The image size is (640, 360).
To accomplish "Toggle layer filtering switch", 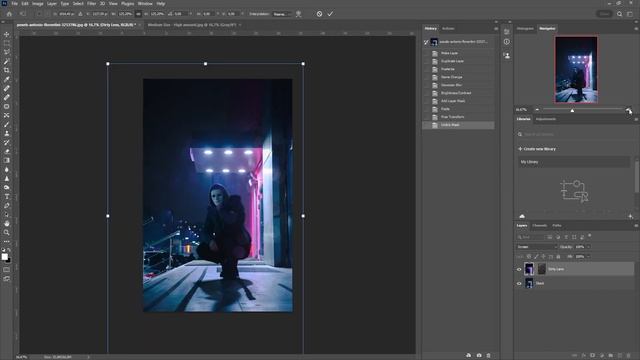I will coord(590,236).
